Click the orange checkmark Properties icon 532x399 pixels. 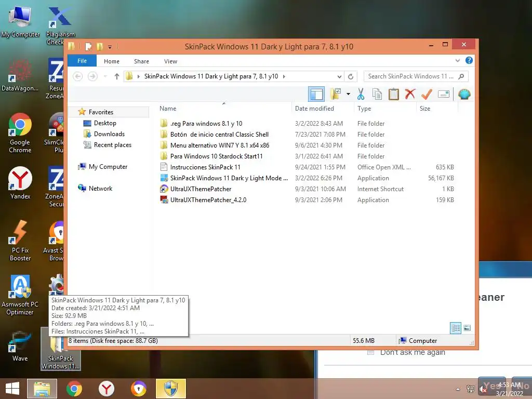(427, 94)
